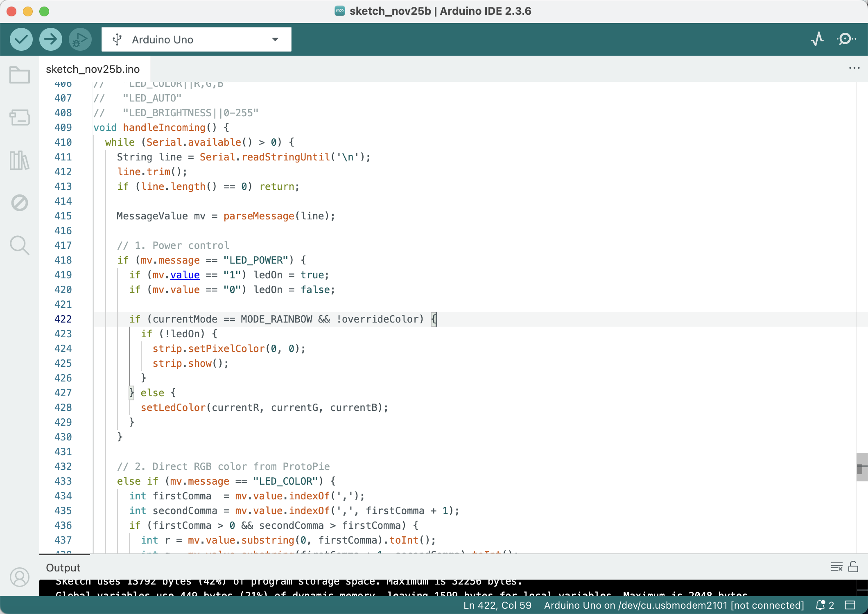Open the notifications indicator showing 2

tap(825, 605)
